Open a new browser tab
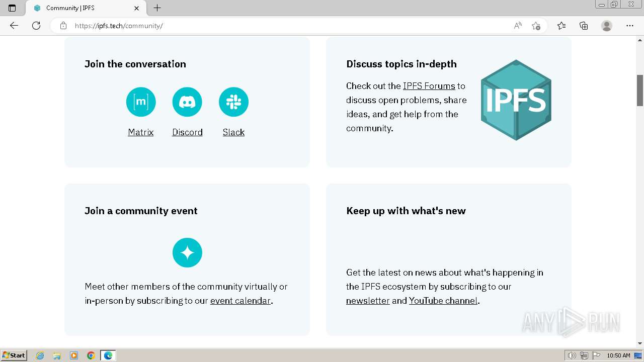Screen dimensions: 644x362 click(157, 8)
